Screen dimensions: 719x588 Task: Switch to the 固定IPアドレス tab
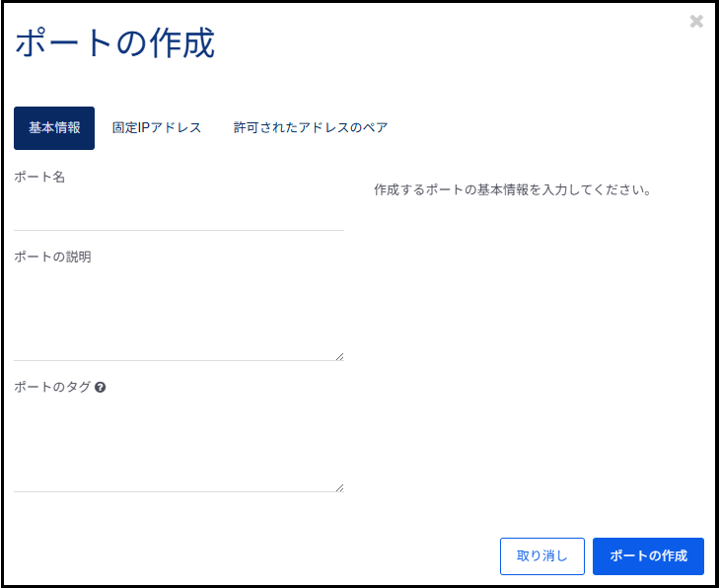[157, 128]
